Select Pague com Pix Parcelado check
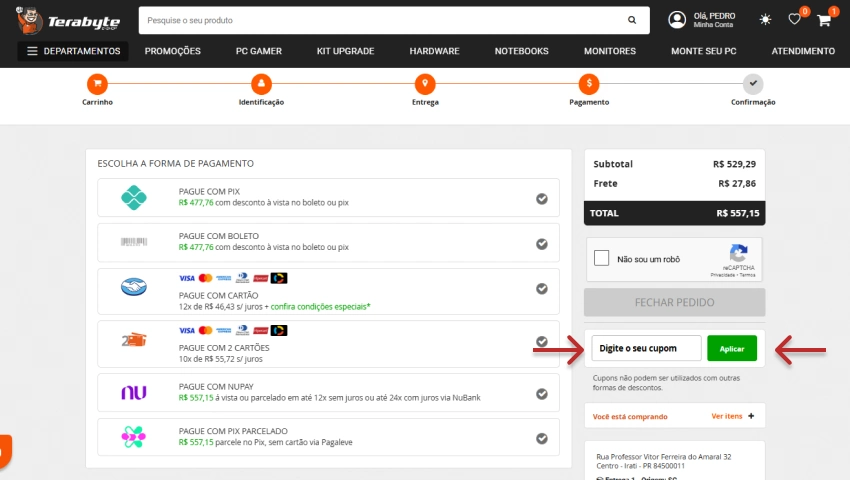The width and height of the screenshot is (850, 480). click(542, 438)
